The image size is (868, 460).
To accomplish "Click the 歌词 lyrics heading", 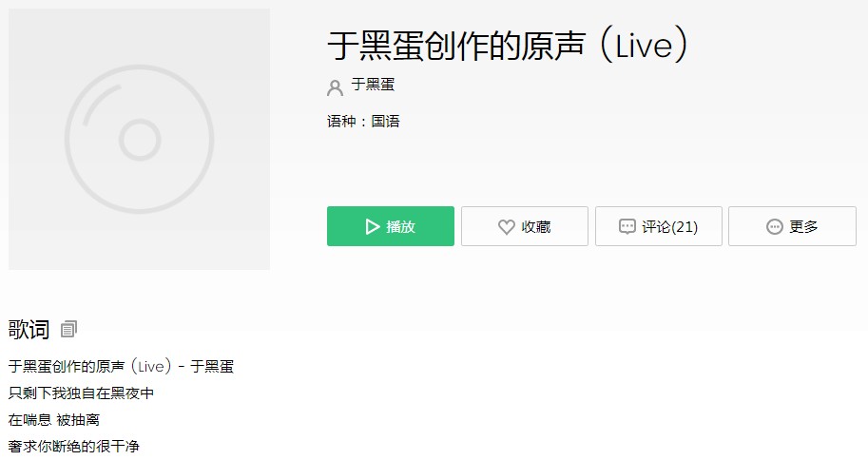I will pyautogui.click(x=29, y=330).
